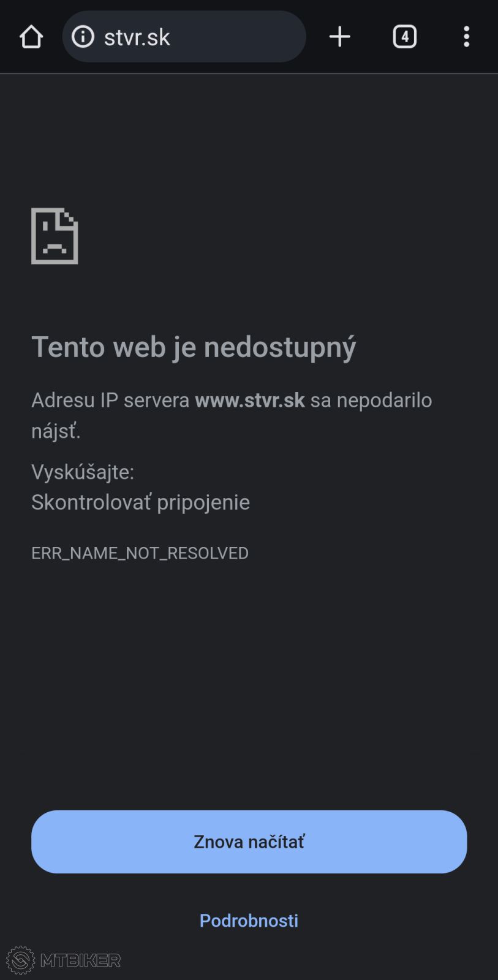Open site info icon beside stvr.sk
The width and height of the screenshot is (498, 980).
click(x=83, y=37)
